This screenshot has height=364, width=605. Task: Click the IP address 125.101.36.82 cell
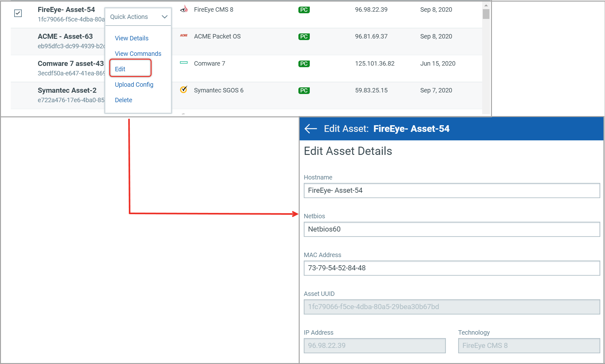tap(374, 63)
